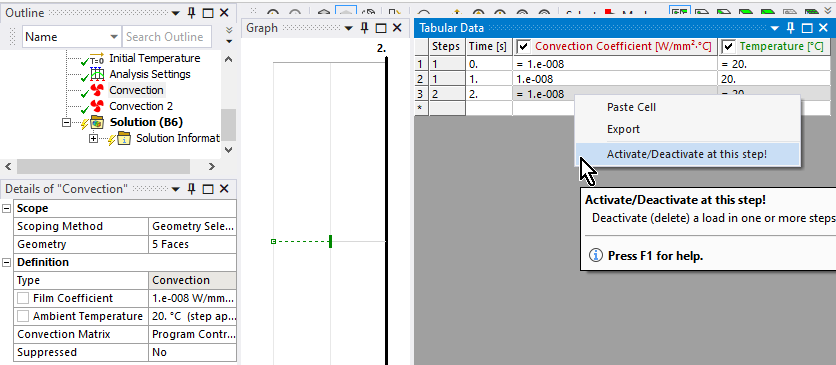Collapse the Scope section in Details
The image size is (836, 365).
[7, 208]
